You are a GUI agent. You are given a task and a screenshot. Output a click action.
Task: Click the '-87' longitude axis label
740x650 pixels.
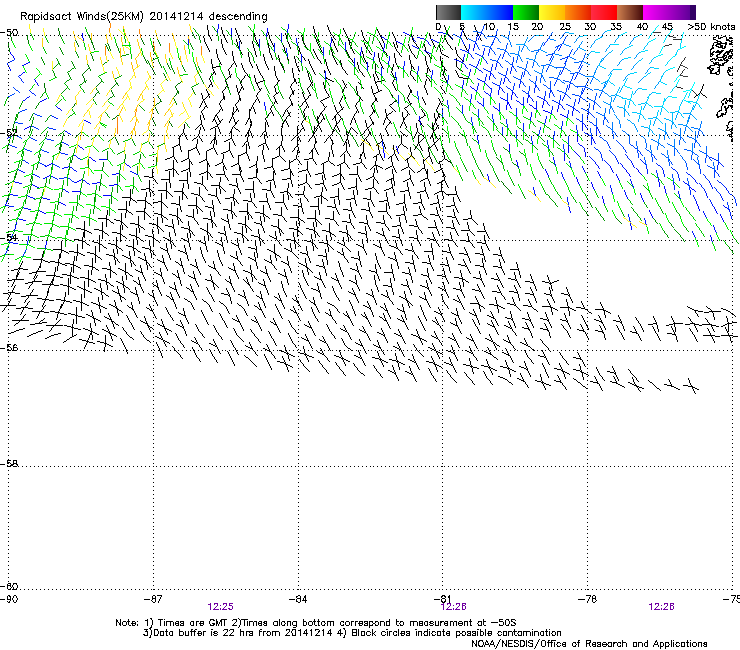point(153,599)
